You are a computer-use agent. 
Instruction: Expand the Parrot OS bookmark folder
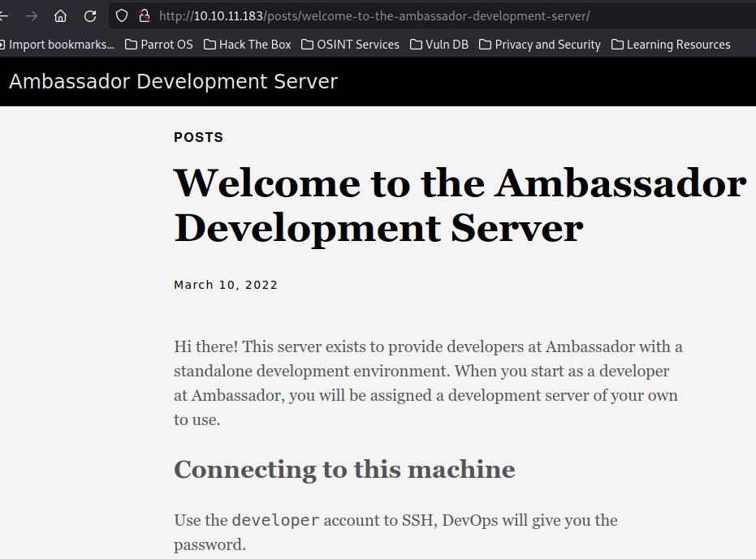(x=159, y=45)
